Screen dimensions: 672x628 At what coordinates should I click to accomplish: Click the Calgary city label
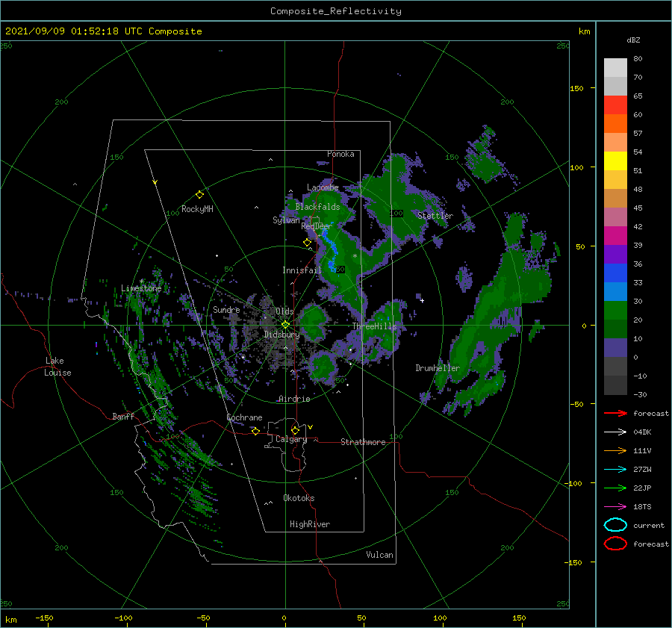click(x=291, y=439)
